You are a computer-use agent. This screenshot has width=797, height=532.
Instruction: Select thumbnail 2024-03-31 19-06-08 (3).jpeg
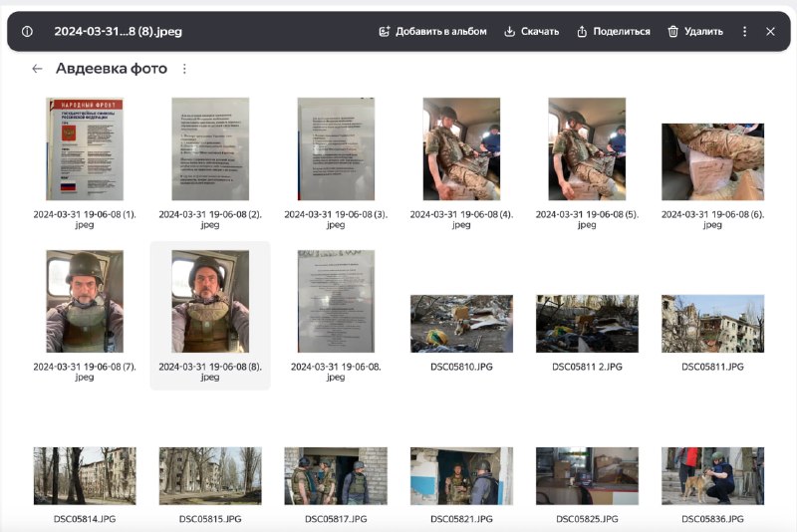[336, 148]
